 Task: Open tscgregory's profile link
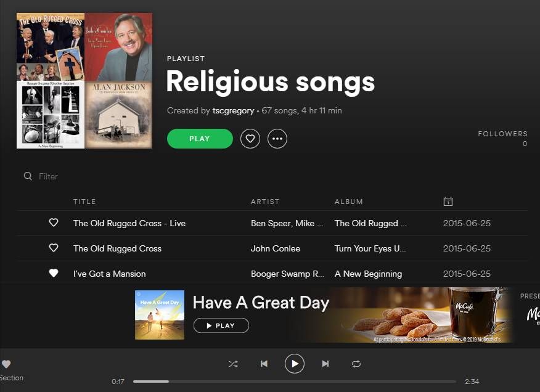(233, 110)
